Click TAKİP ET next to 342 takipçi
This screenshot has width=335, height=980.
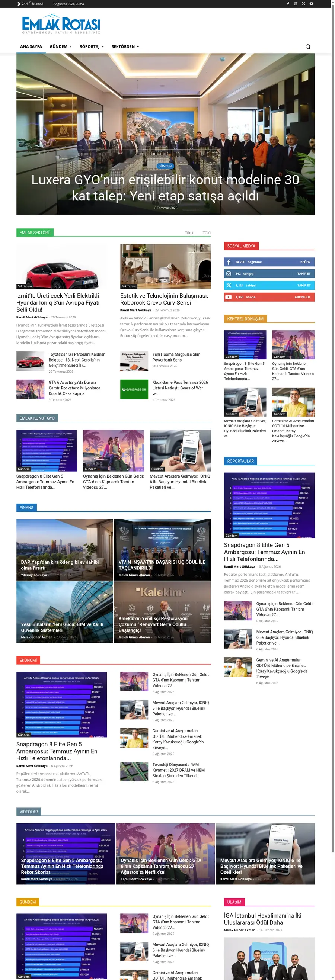(304, 274)
